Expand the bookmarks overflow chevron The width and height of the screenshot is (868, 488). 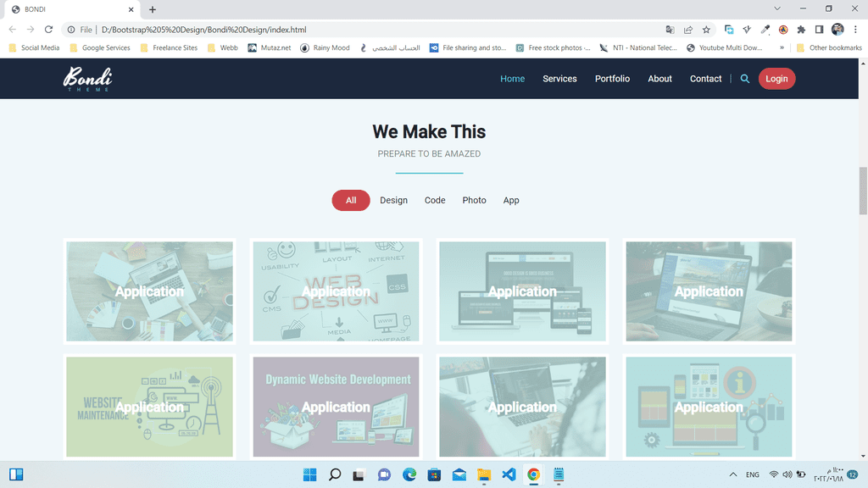(782, 47)
